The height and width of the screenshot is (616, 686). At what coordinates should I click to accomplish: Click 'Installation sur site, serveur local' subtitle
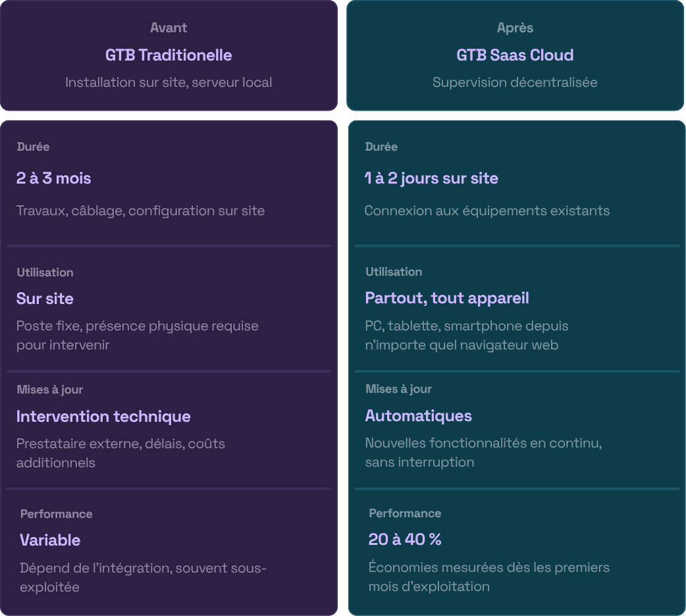click(x=169, y=82)
